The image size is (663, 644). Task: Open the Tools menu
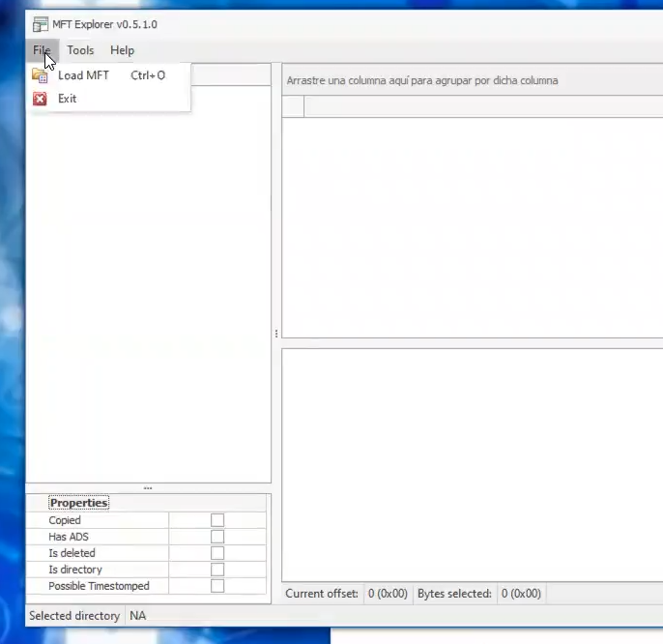[80, 50]
